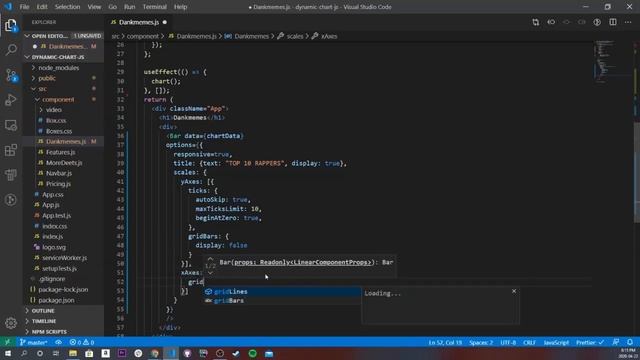Close the suggestion details Loading panel
This screenshot has height=360, width=640.
point(514,291)
